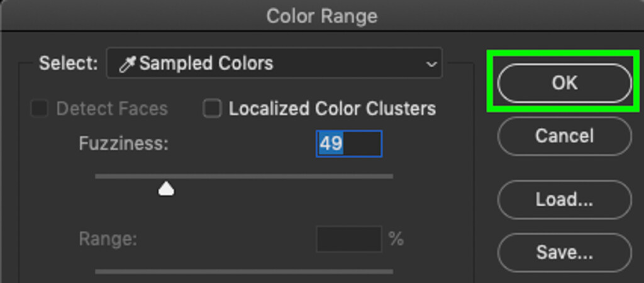
Task: Dismiss the dialog with the Cancel button
Action: [564, 136]
